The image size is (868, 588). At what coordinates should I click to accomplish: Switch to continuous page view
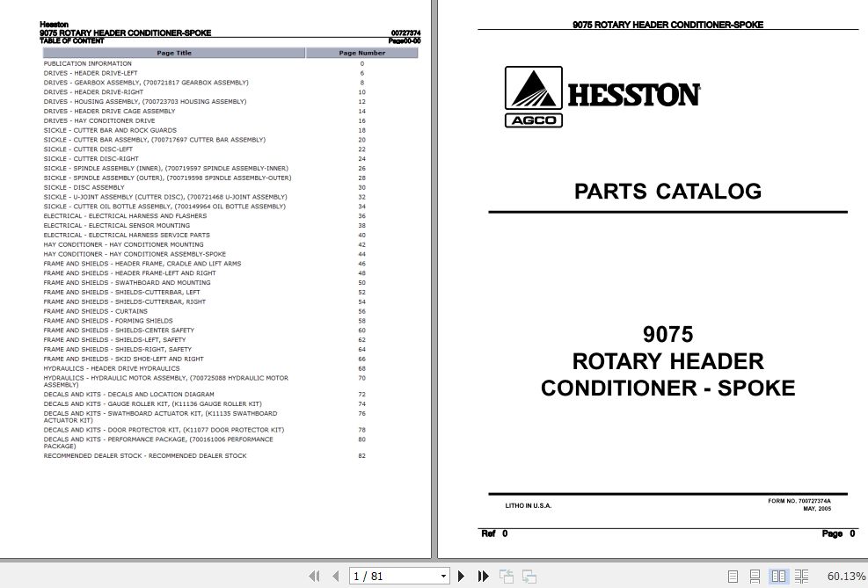[755, 576]
